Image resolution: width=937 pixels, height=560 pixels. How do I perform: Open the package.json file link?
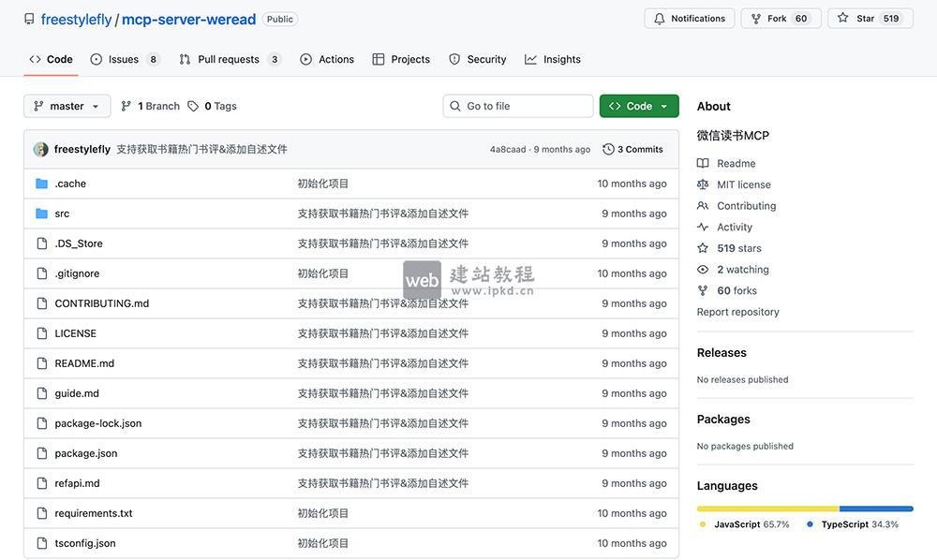pyautogui.click(x=86, y=453)
